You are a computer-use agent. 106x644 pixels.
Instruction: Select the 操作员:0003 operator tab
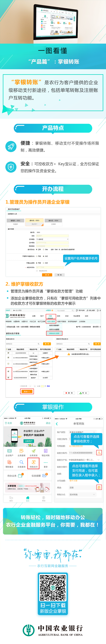pos(34,222)
